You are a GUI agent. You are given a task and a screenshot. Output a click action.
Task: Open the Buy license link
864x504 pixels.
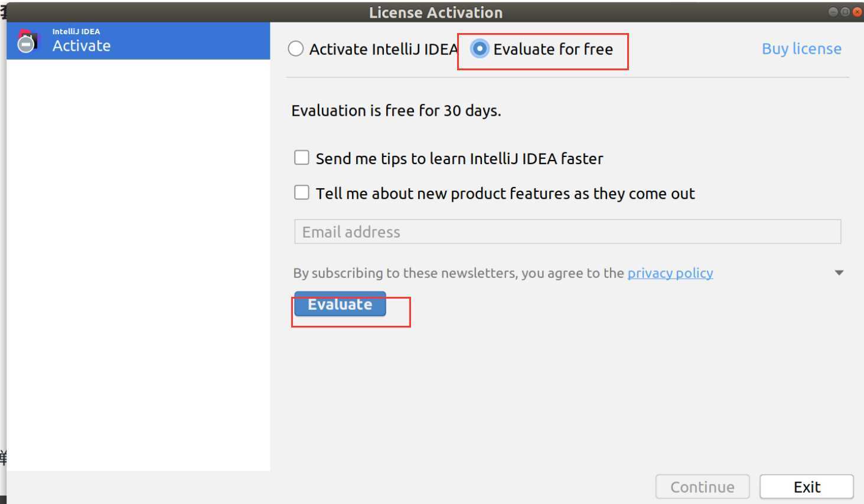pos(801,49)
